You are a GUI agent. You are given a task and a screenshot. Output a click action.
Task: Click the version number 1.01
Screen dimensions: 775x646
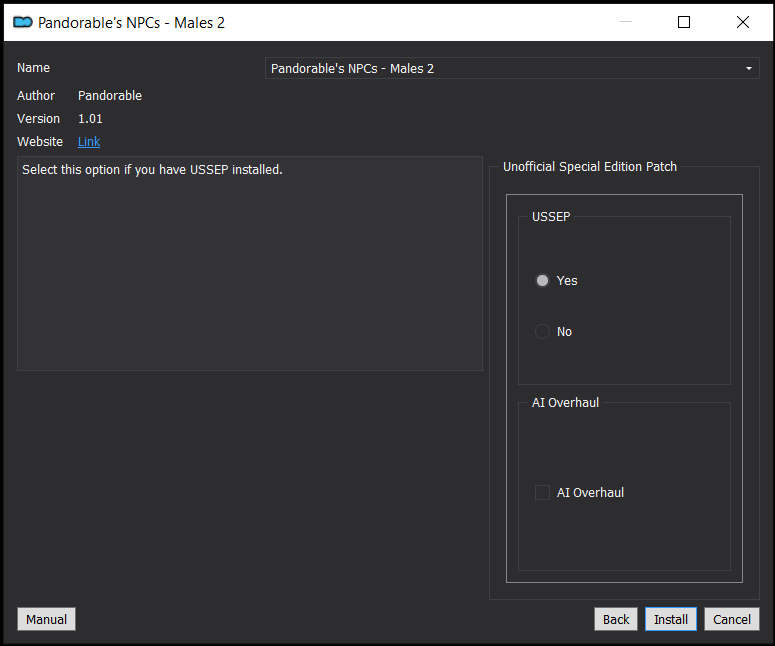(91, 119)
